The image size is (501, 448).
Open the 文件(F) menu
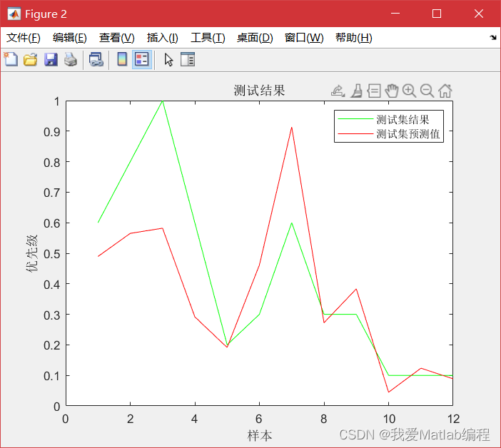pos(24,38)
